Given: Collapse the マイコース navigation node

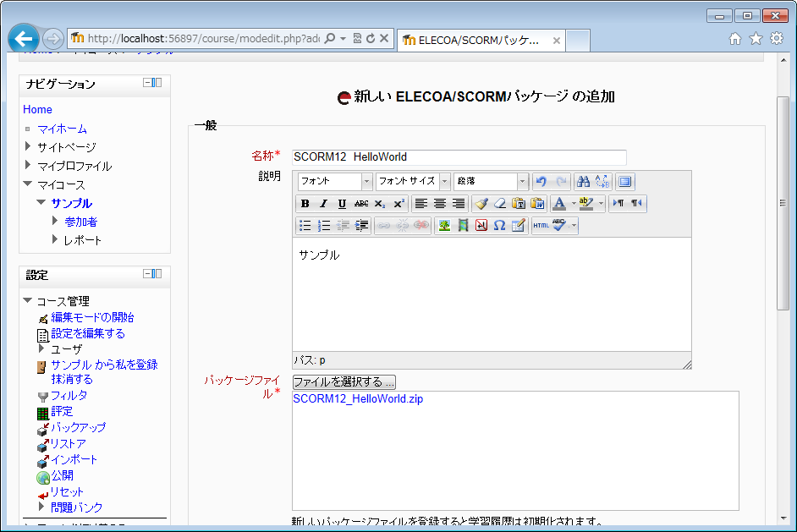Looking at the screenshot, I should pos(29,184).
